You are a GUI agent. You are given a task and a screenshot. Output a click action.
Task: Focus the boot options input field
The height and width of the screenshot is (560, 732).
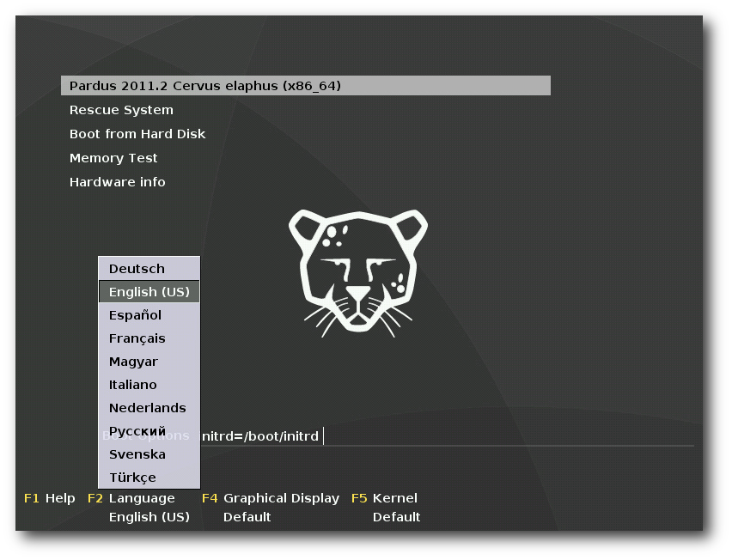(448, 436)
